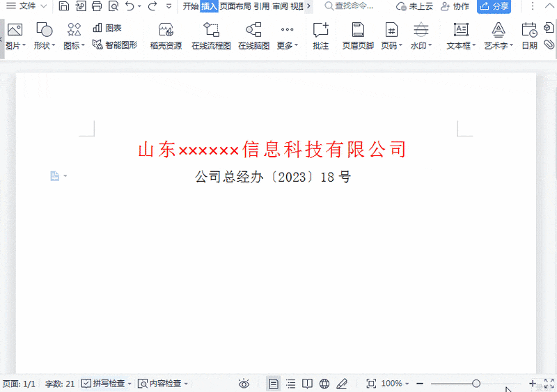Open the undo history dropdown arrow

[x=140, y=6]
